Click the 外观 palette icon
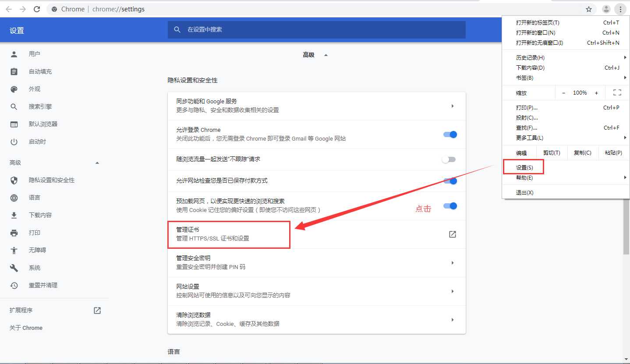This screenshot has width=630, height=364. pyautogui.click(x=14, y=89)
